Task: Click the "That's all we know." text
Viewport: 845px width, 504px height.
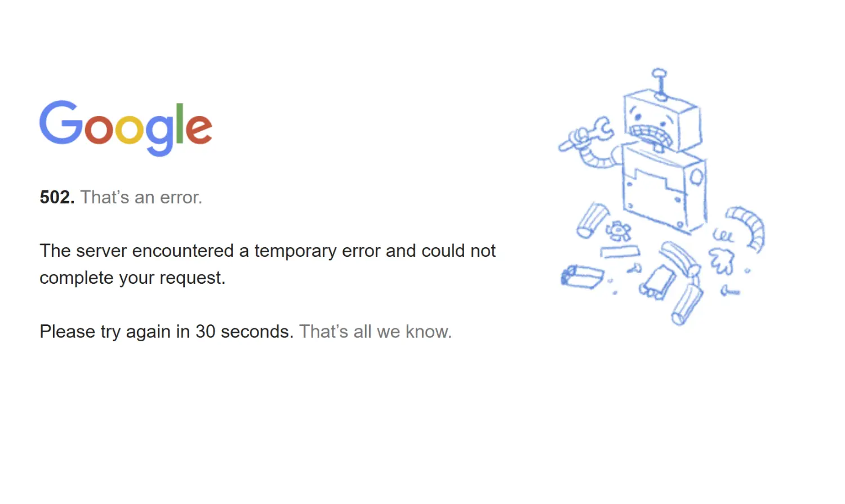Action: pyautogui.click(x=375, y=332)
